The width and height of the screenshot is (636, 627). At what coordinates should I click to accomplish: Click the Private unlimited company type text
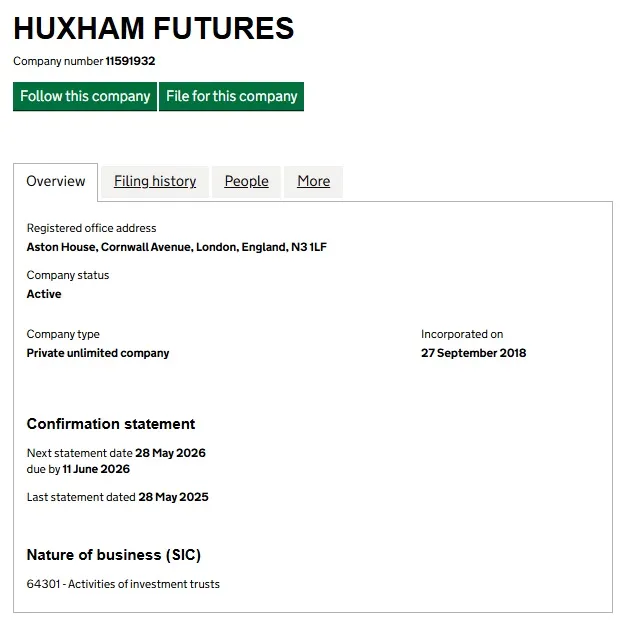click(x=98, y=353)
